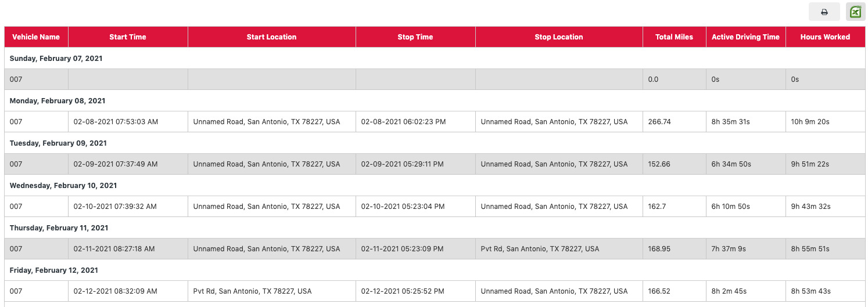Sort by the Start Time column header
Viewport: 868px width, 307px height.
pos(128,37)
